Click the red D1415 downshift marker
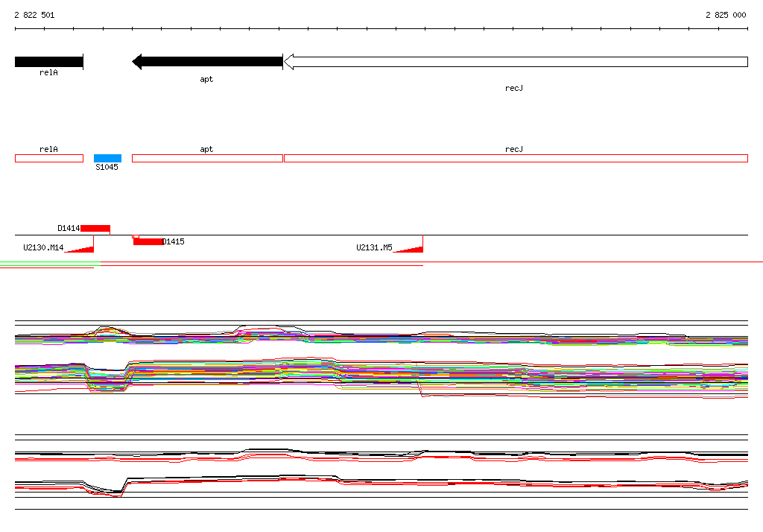Screen dimensions: 763x532 [148, 241]
